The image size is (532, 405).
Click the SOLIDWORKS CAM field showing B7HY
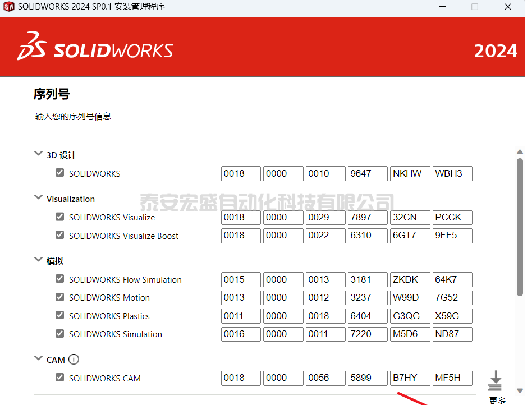(410, 378)
